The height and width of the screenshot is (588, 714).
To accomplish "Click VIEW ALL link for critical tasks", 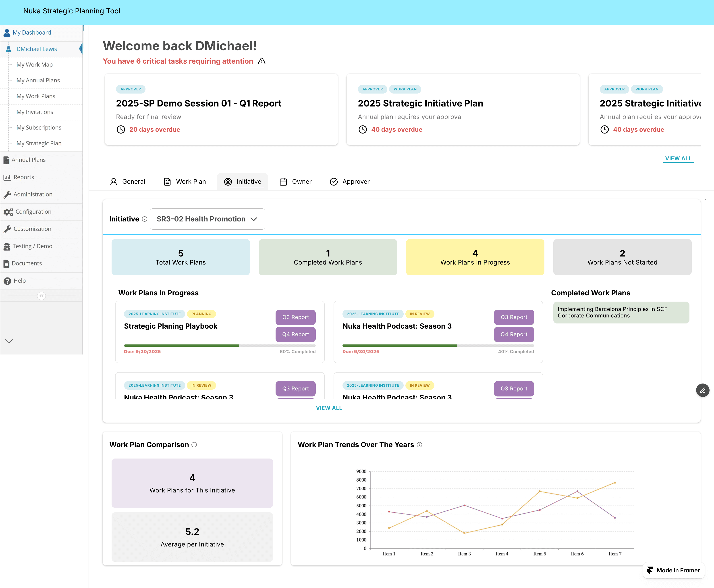I will (x=678, y=158).
